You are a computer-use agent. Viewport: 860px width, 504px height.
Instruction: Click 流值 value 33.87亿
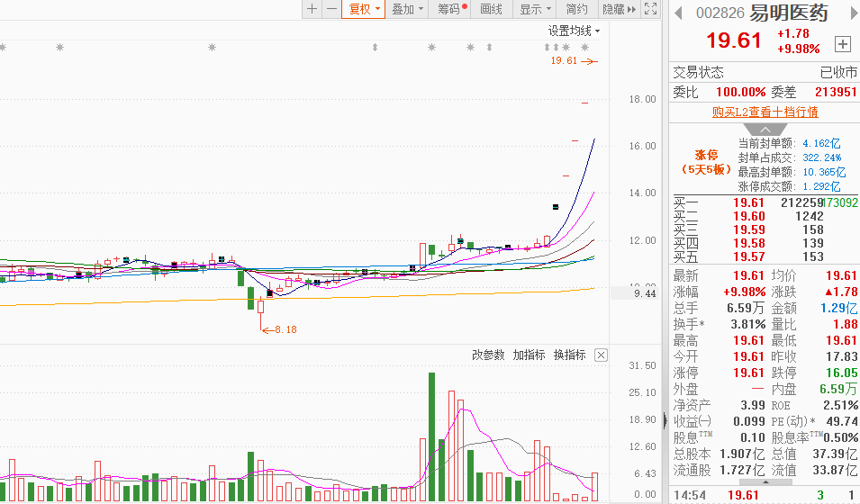pos(836,470)
